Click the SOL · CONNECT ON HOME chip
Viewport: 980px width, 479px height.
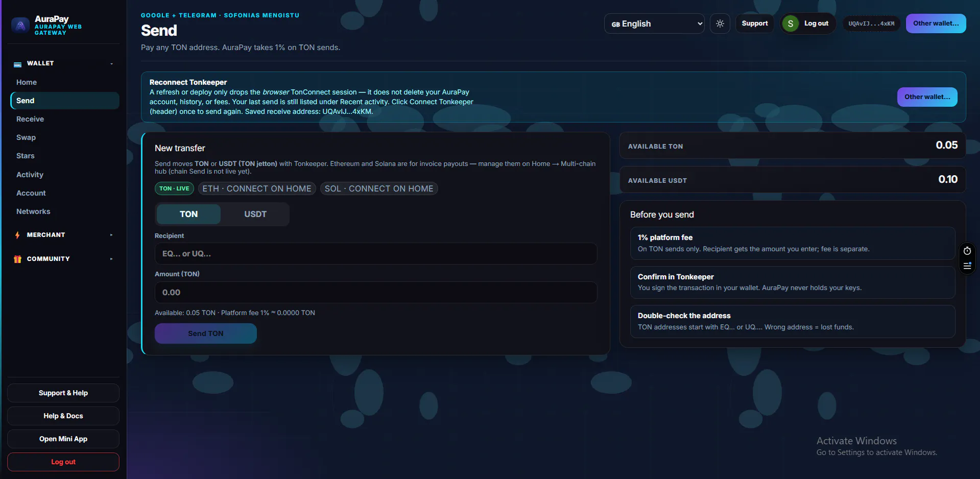pos(379,188)
